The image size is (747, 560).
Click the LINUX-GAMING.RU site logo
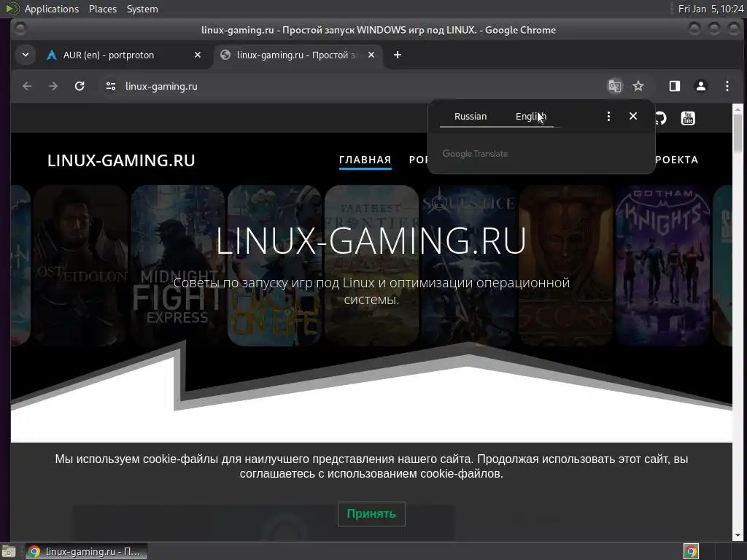pyautogui.click(x=121, y=160)
